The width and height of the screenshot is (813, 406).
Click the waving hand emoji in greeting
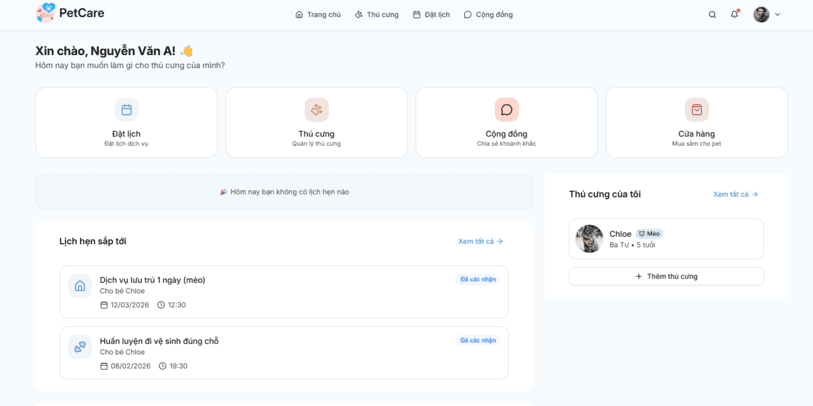(187, 51)
